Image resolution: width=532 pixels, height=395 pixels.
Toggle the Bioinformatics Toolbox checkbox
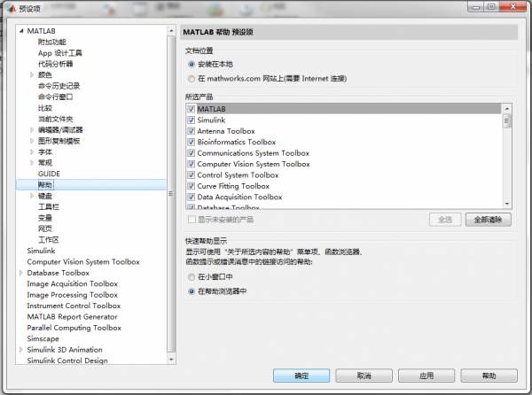tap(191, 142)
